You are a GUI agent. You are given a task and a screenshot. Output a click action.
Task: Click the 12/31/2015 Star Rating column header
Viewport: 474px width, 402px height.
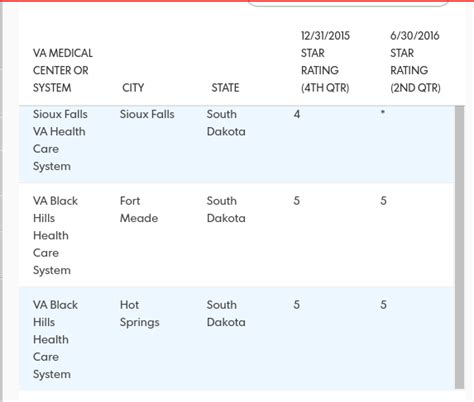(x=325, y=62)
